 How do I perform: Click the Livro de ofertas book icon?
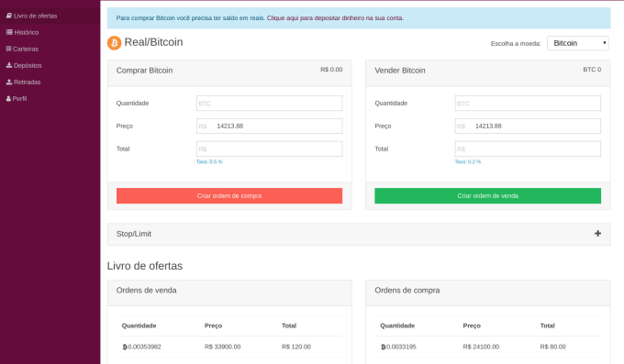coord(9,16)
